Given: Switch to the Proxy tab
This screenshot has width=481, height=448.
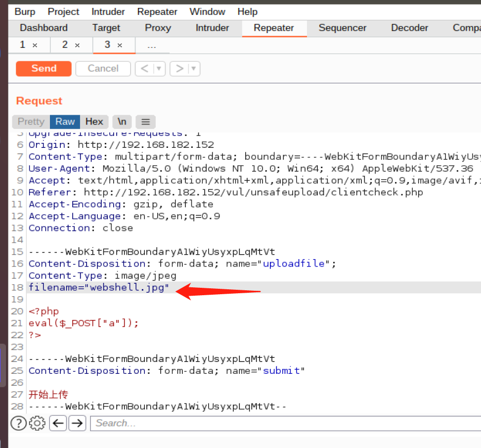Looking at the screenshot, I should coord(158,28).
